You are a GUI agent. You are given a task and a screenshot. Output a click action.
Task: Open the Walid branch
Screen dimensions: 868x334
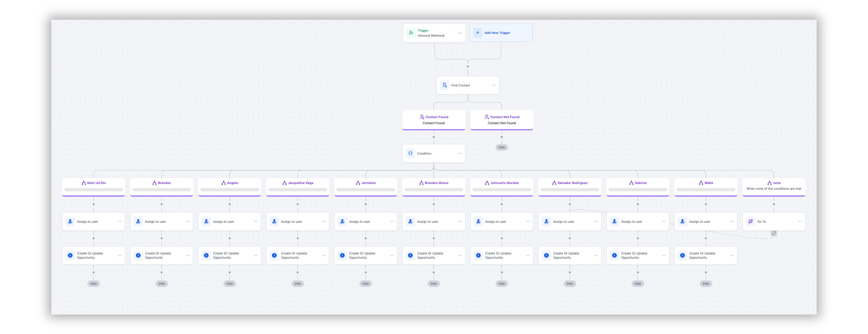[x=706, y=187]
